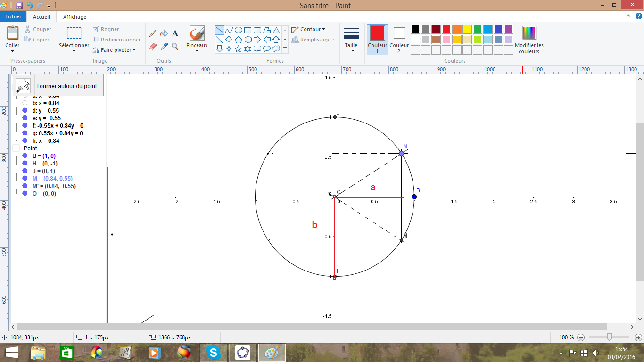644x362 pixels.
Task: Expand the Contour outline dropdown
Action: 308,29
